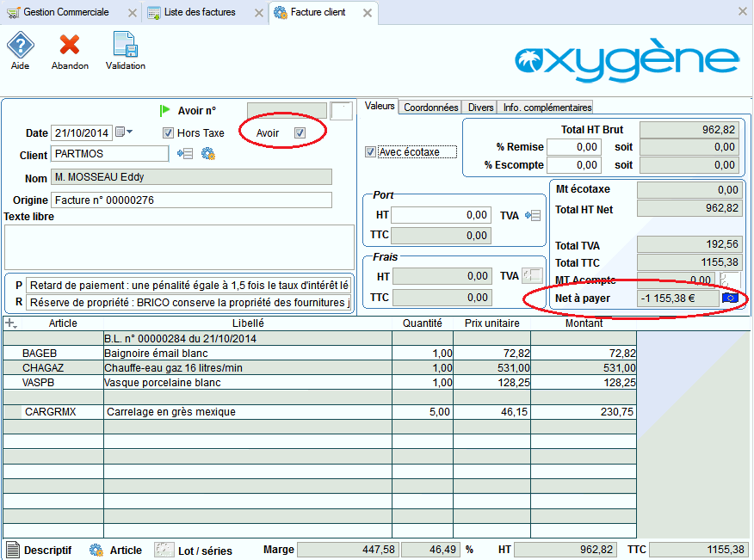Click the Port TVA selection icon

coord(532,215)
